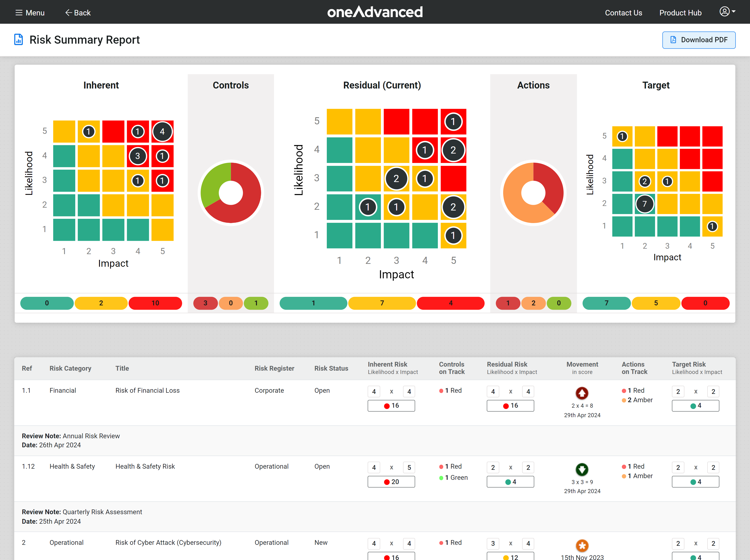Click the Download PDF button
This screenshot has width=750, height=560.
pyautogui.click(x=698, y=40)
